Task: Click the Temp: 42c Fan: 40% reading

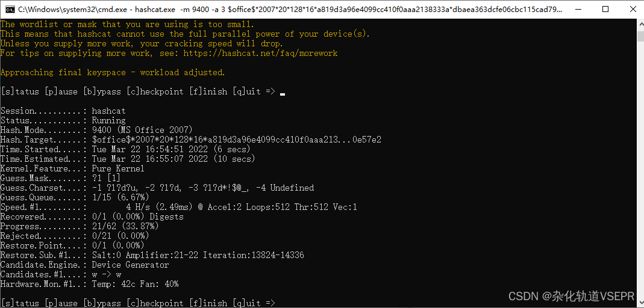Action: coord(135,284)
